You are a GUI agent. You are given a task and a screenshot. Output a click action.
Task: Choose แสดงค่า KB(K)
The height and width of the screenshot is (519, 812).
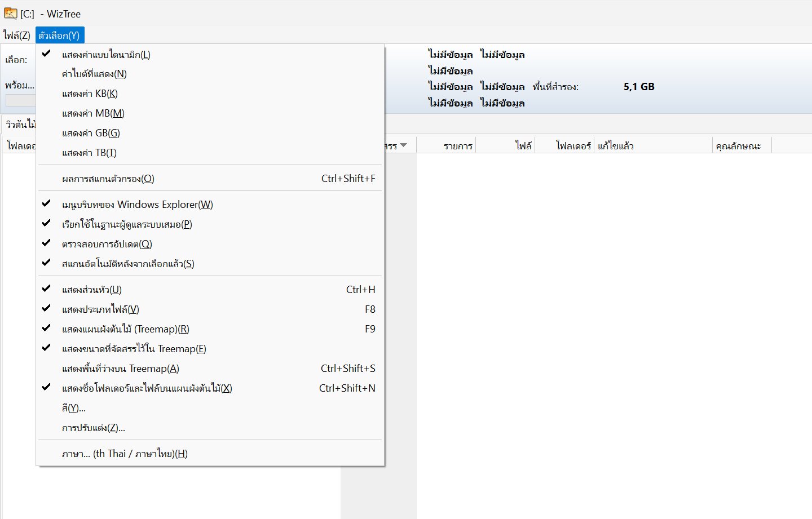[x=210, y=94]
